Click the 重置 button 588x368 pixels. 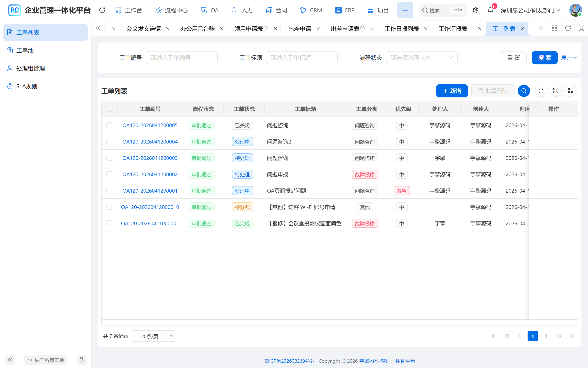coord(513,58)
